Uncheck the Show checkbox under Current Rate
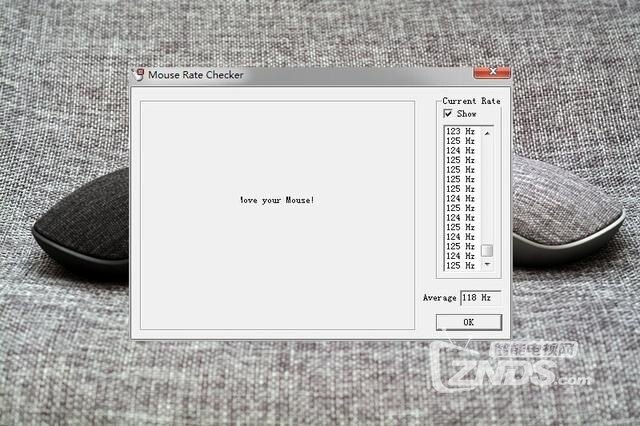This screenshot has height=426, width=640. pyautogui.click(x=448, y=113)
